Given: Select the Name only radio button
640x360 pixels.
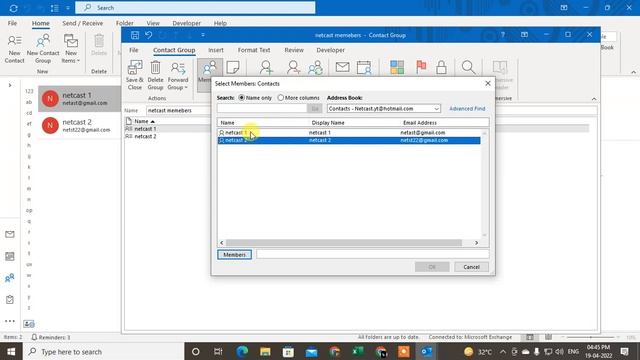Looking at the screenshot, I should coord(242,98).
